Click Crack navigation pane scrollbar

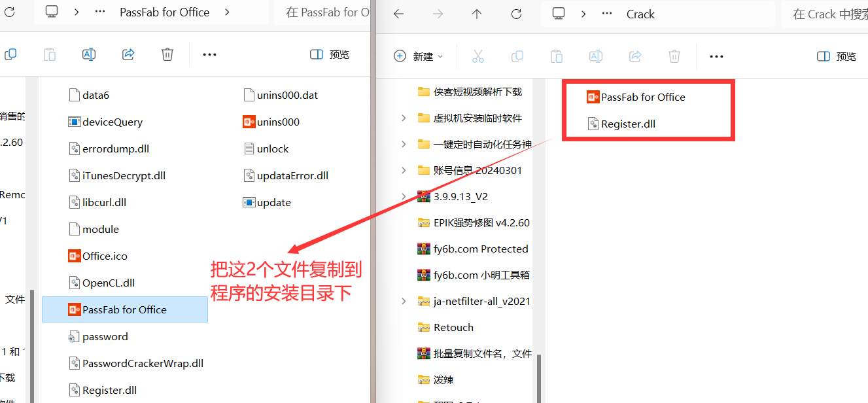540,378
